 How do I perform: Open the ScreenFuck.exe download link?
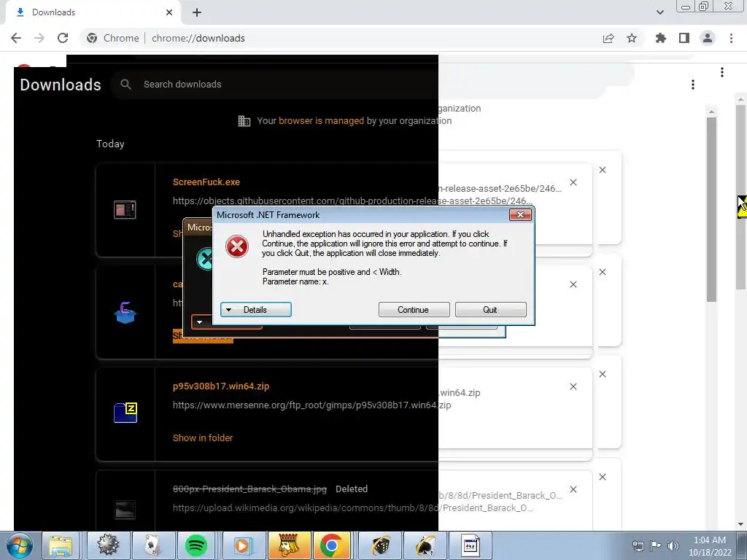point(206,182)
